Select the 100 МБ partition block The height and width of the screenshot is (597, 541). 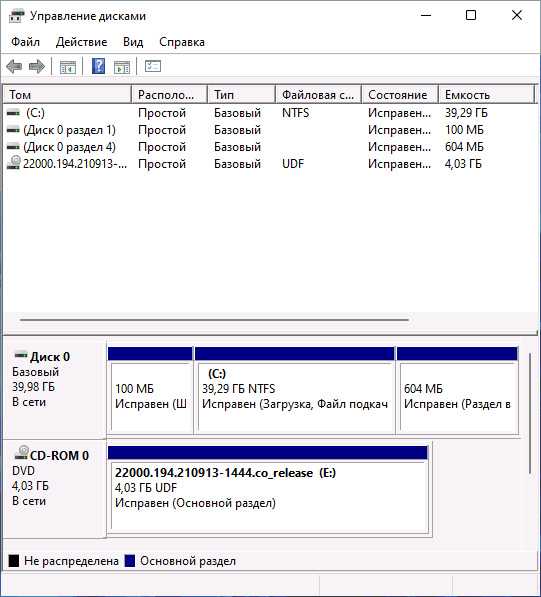151,390
